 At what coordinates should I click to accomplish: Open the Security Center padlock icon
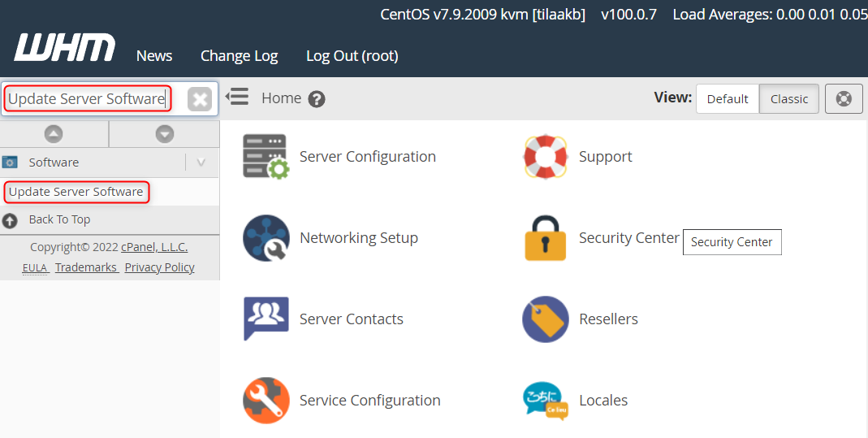546,238
